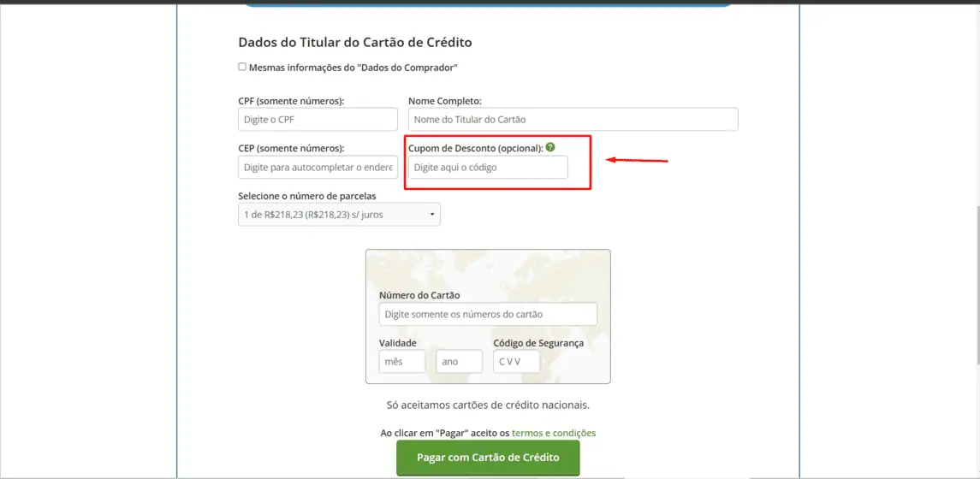Image resolution: width=980 pixels, height=479 pixels.
Task: Click the "CEP (somente números):" label
Action: [291, 149]
